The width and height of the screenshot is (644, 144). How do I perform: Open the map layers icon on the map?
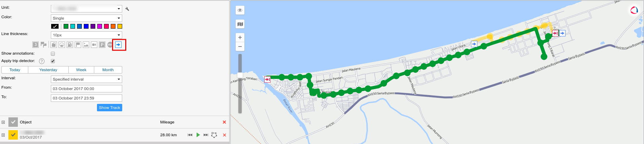tap(240, 24)
